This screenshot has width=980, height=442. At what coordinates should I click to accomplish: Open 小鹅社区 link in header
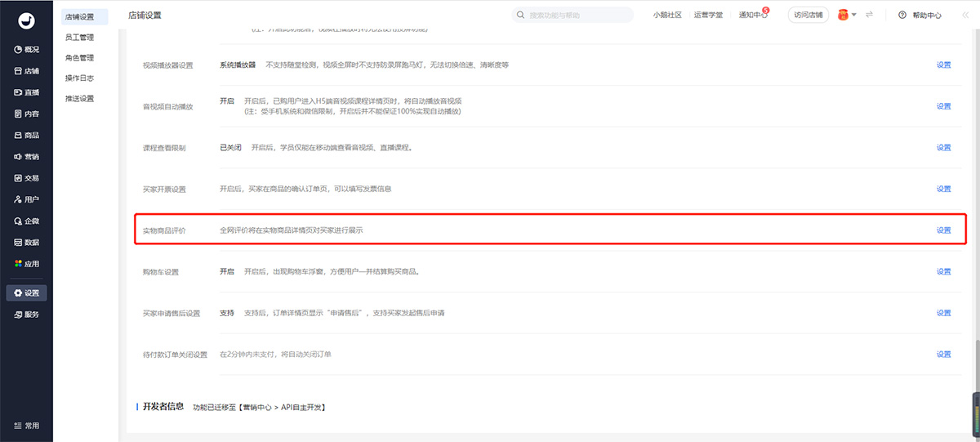point(667,15)
